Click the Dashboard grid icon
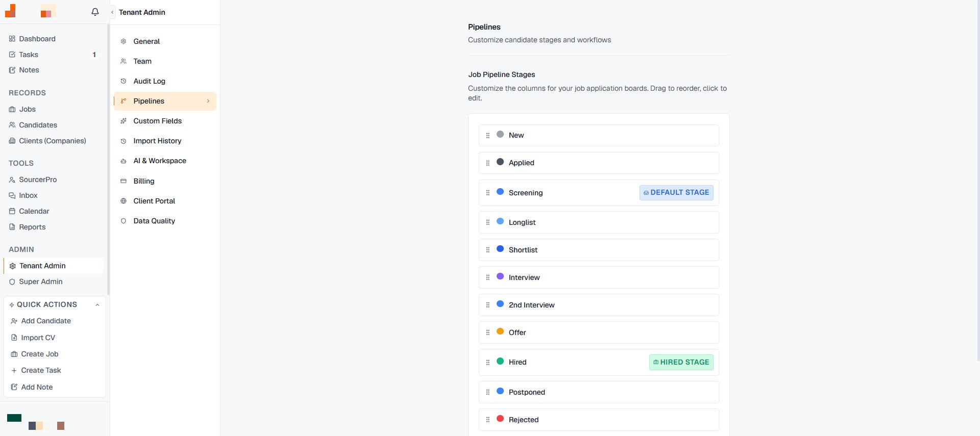Screen dimensions: 980x436 tap(12, 39)
